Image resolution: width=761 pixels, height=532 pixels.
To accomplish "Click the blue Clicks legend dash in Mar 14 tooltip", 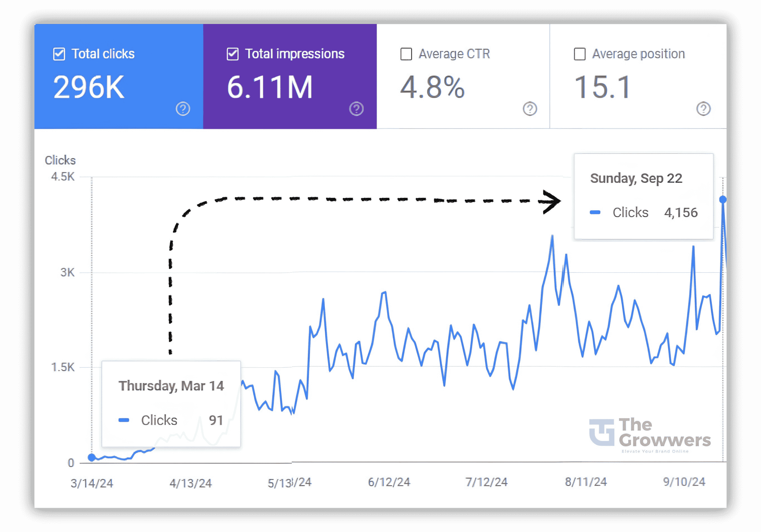I will click(124, 420).
